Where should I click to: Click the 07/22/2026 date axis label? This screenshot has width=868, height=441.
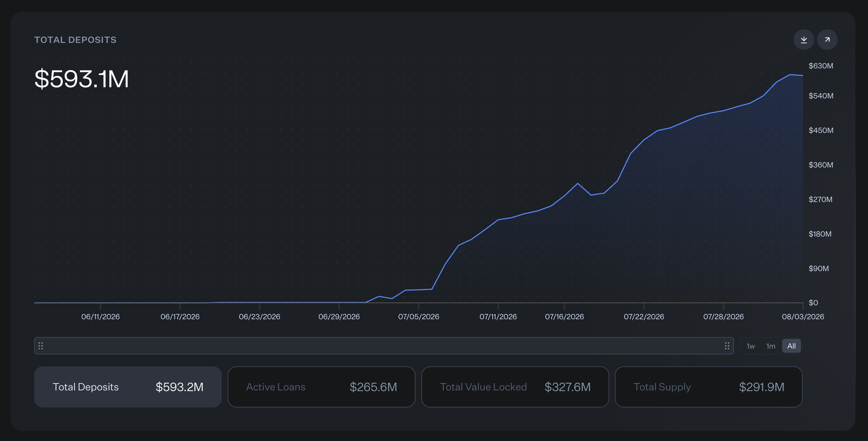(644, 317)
